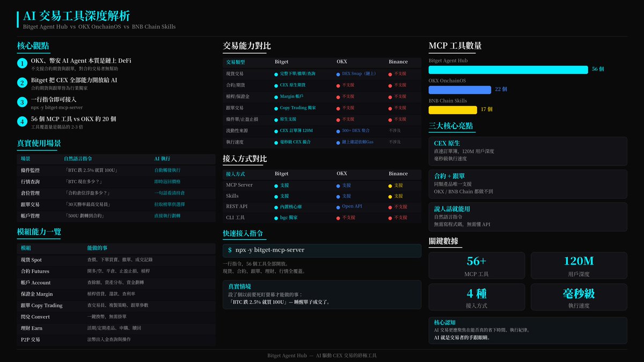Click the footer Bitget Agent Hub tagline
The image size is (644, 362).
pyautogui.click(x=322, y=356)
